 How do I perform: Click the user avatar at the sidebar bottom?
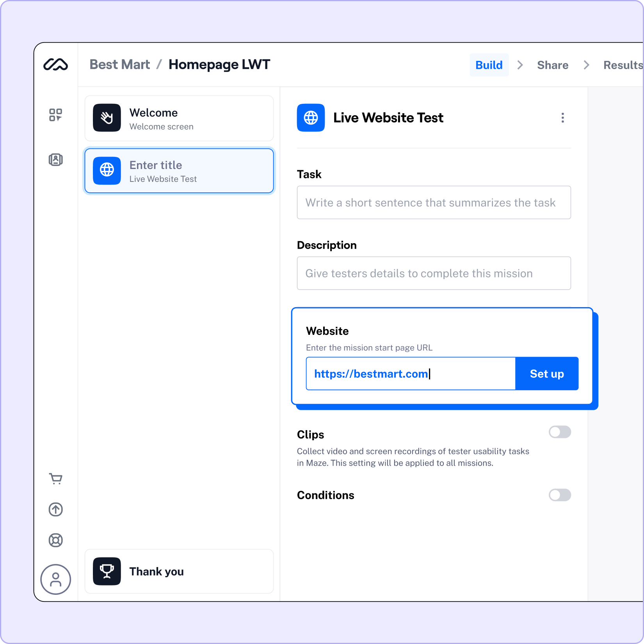point(55,580)
